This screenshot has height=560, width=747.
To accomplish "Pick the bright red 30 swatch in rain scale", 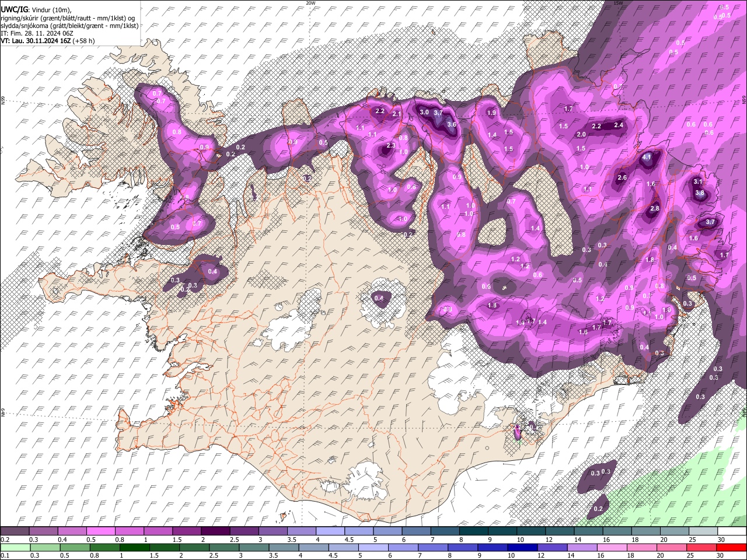I will tap(732, 548).
